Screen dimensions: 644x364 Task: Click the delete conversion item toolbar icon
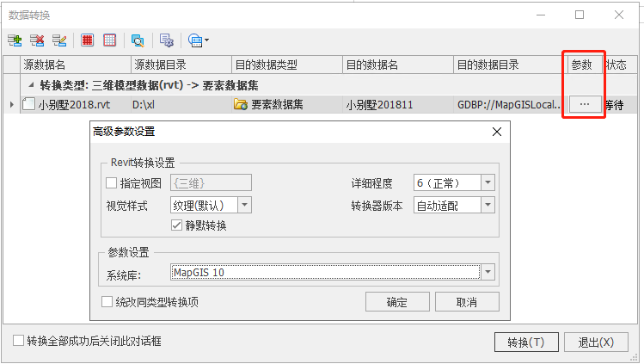(37, 40)
